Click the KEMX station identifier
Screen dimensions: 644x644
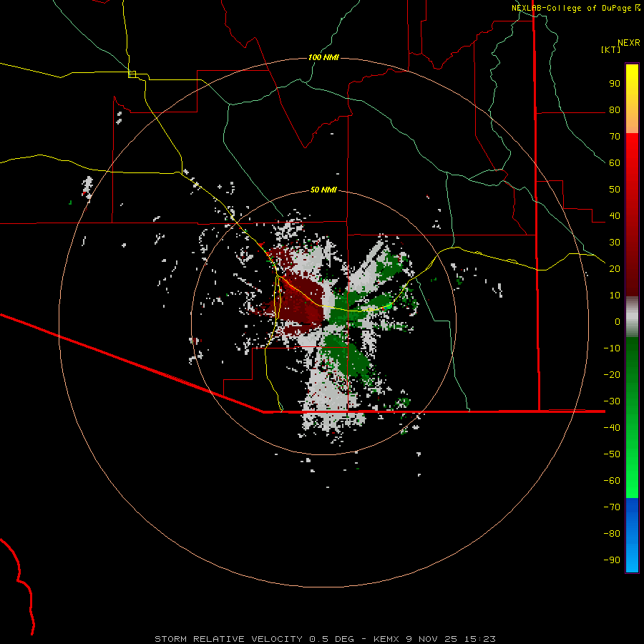386,639
